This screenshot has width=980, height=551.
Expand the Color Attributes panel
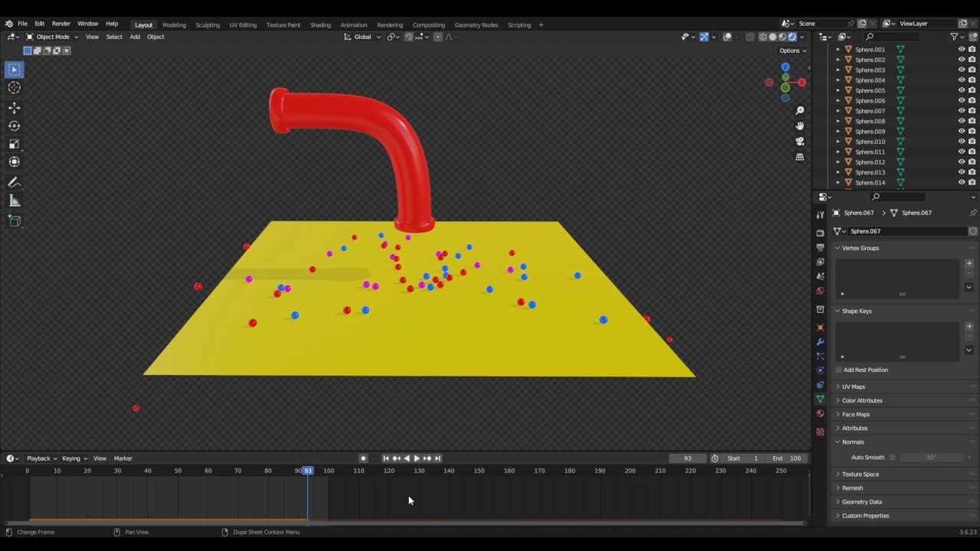pyautogui.click(x=862, y=400)
